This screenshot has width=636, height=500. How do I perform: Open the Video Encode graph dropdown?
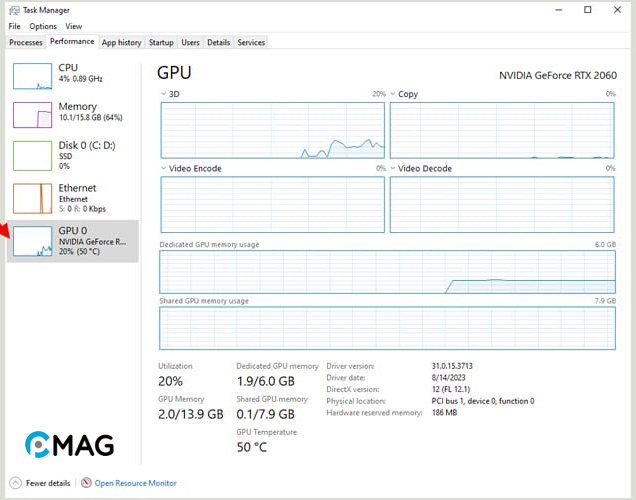(163, 168)
